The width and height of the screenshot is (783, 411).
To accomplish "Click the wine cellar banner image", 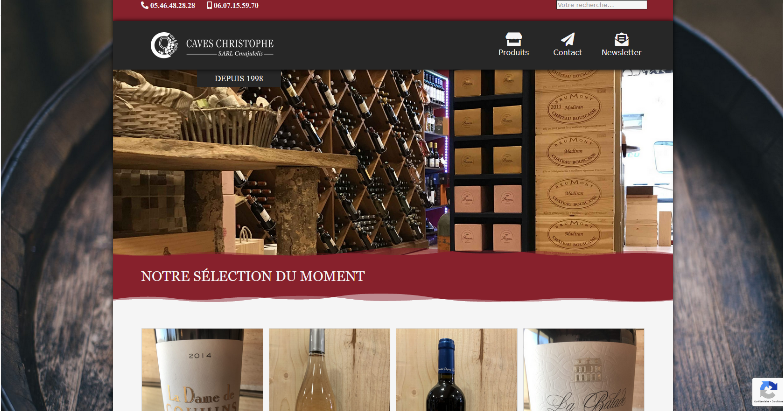I will pos(393,162).
